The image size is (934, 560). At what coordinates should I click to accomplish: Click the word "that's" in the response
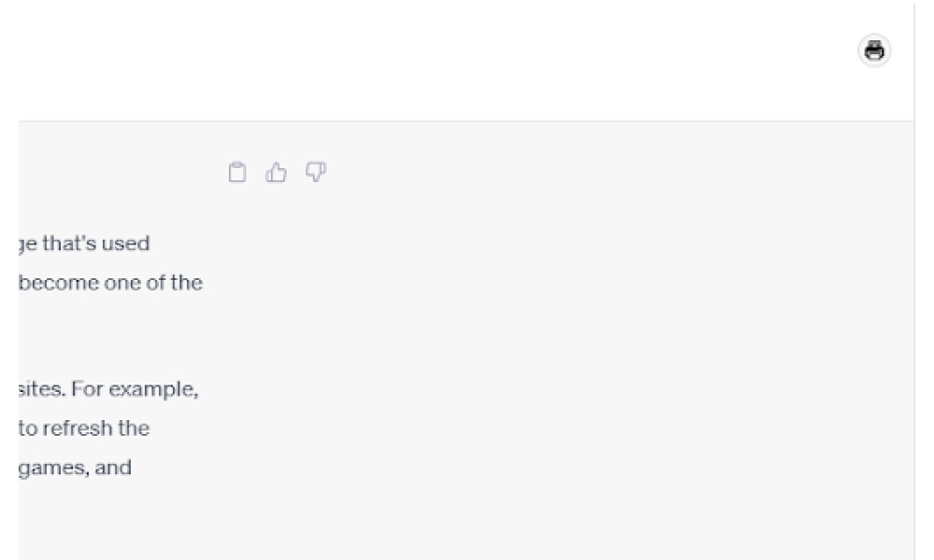click(x=67, y=244)
